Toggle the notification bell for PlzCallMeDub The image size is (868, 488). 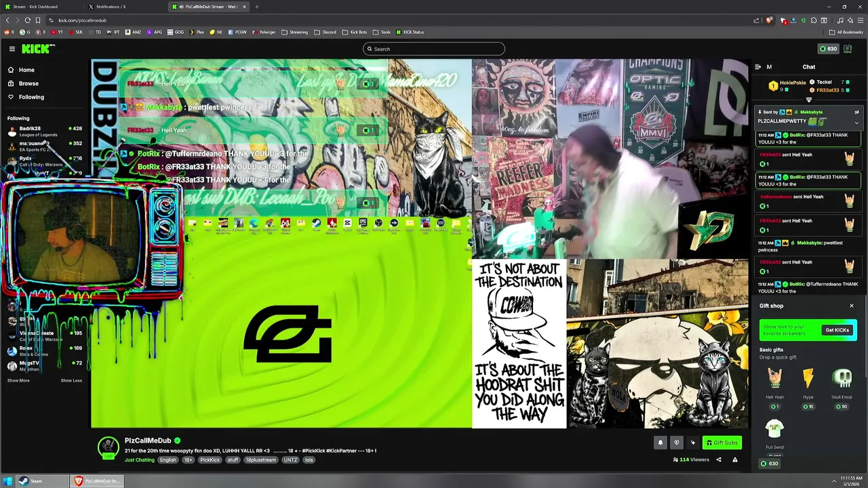coord(660,443)
